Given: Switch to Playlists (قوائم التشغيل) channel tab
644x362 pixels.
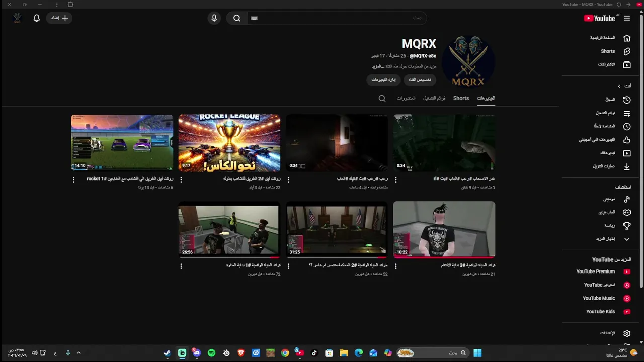Looking at the screenshot, I should (434, 98).
